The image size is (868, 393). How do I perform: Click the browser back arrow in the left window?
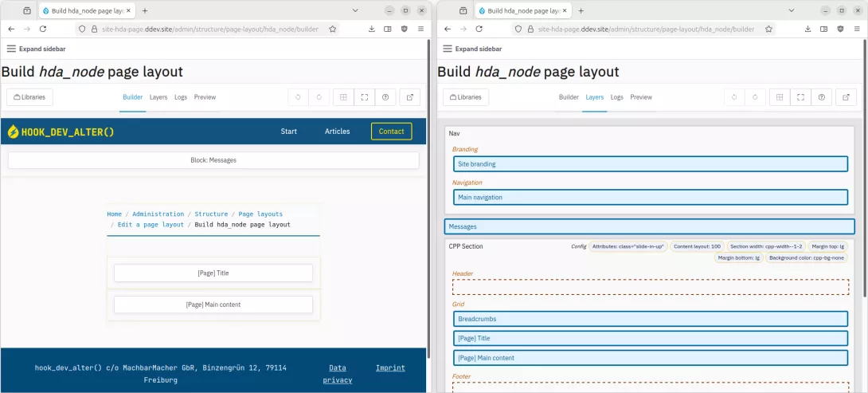tap(11, 29)
